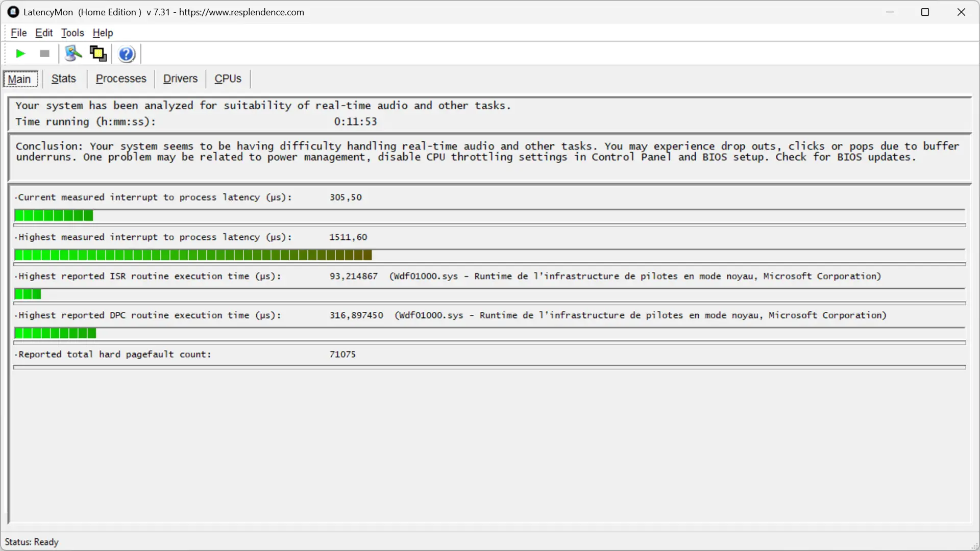Open the Tools menu
This screenshot has width=980, height=551.
(x=72, y=33)
